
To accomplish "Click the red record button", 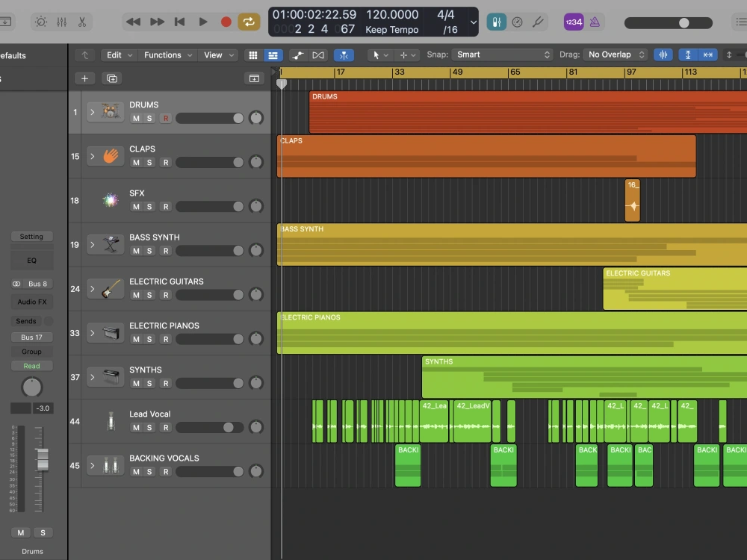I will (x=226, y=22).
